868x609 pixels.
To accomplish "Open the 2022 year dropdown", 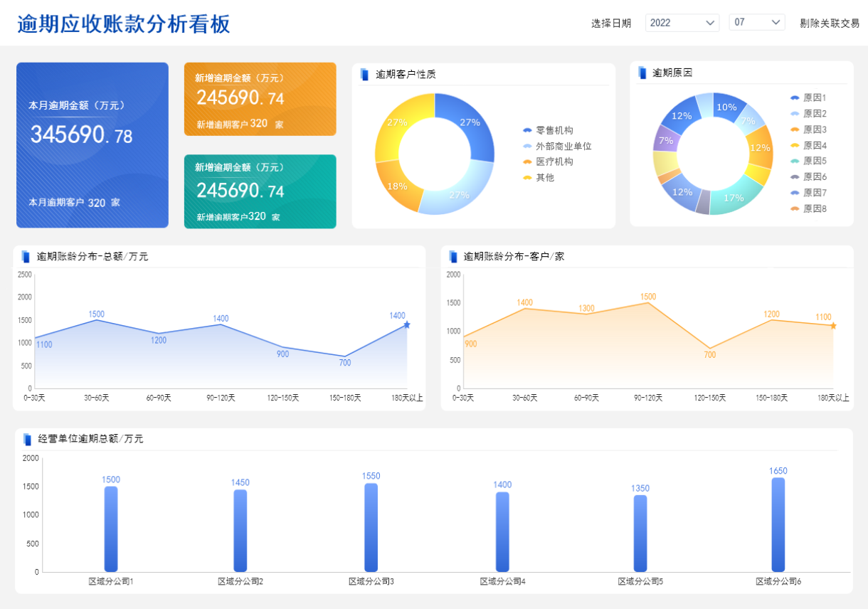I will 682,23.
